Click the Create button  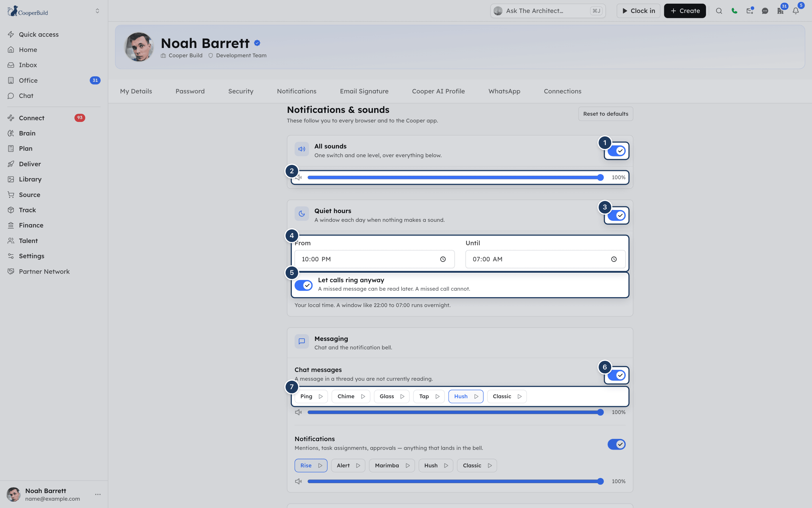coord(685,11)
